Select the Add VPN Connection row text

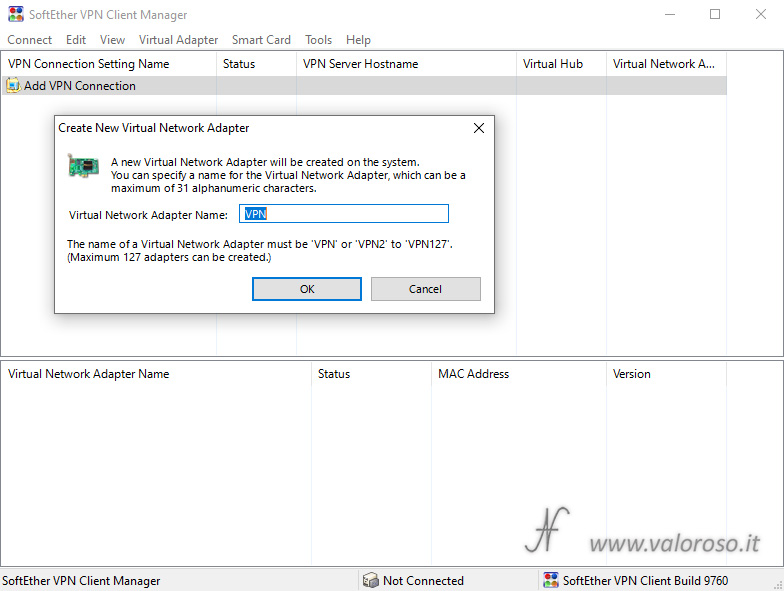click(80, 86)
